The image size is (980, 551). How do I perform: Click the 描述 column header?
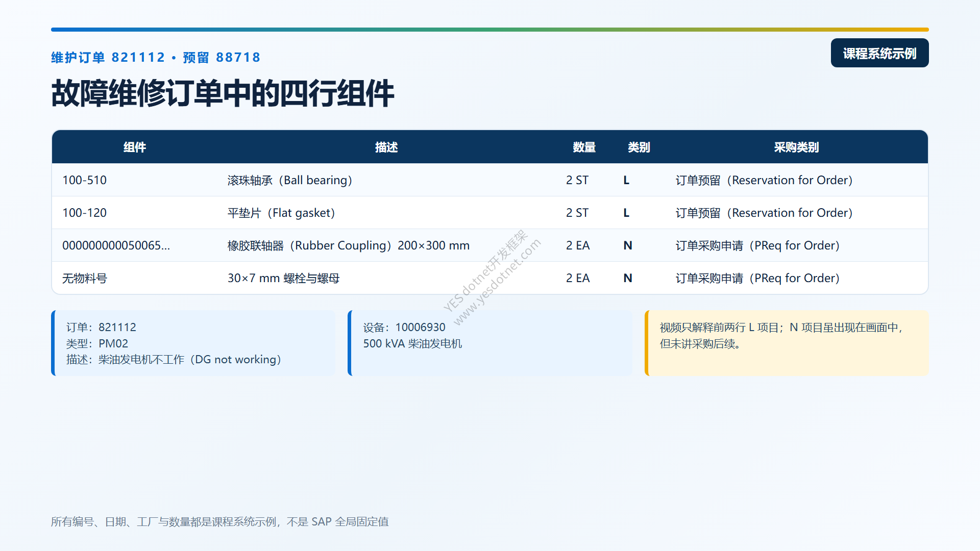pyautogui.click(x=386, y=147)
